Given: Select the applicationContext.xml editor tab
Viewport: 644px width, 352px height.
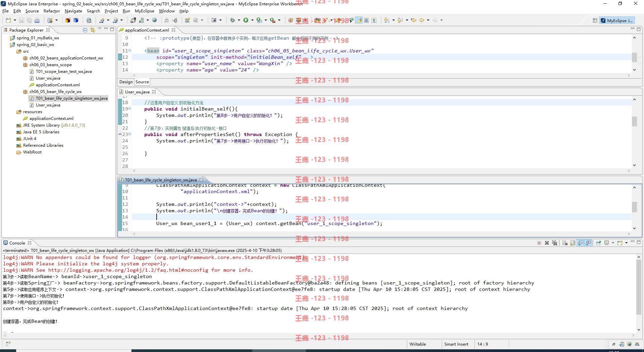Looking at the screenshot, I should (147, 30).
